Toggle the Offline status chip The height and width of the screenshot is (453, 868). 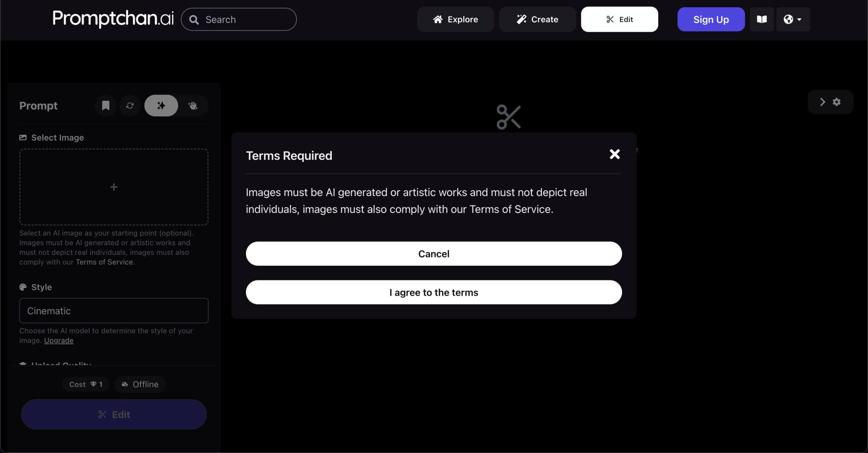tap(140, 384)
